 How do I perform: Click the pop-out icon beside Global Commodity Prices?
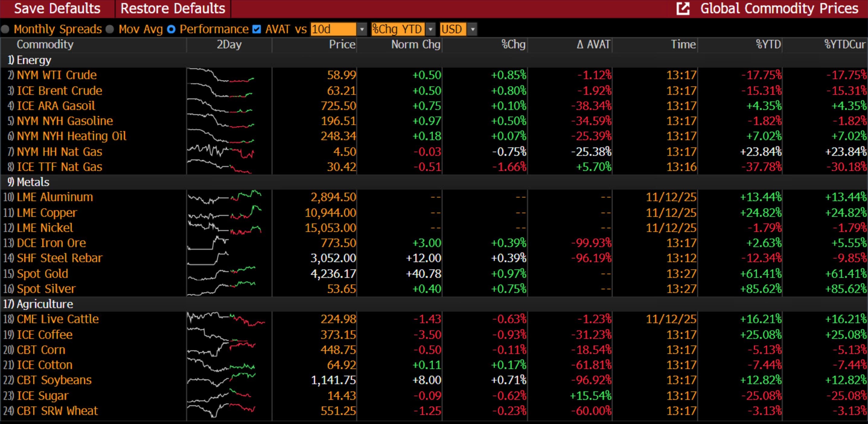coord(683,9)
